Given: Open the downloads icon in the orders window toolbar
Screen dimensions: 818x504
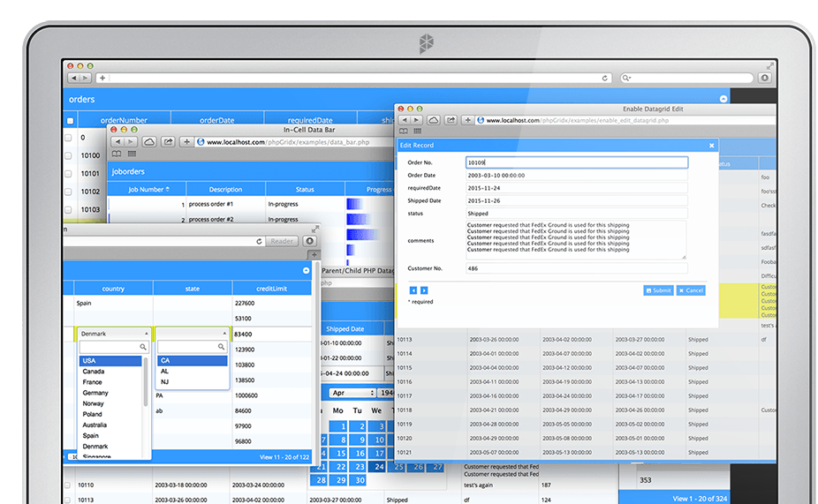Looking at the screenshot, I should point(765,79).
